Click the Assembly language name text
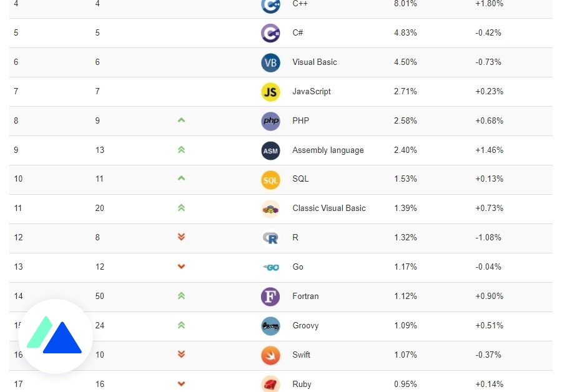This screenshot has height=392, width=562. [x=328, y=150]
